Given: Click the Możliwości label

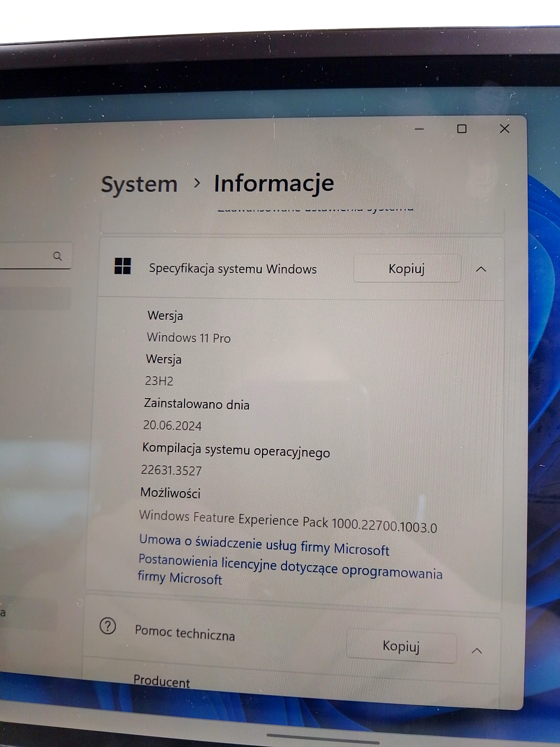Looking at the screenshot, I should [170, 493].
